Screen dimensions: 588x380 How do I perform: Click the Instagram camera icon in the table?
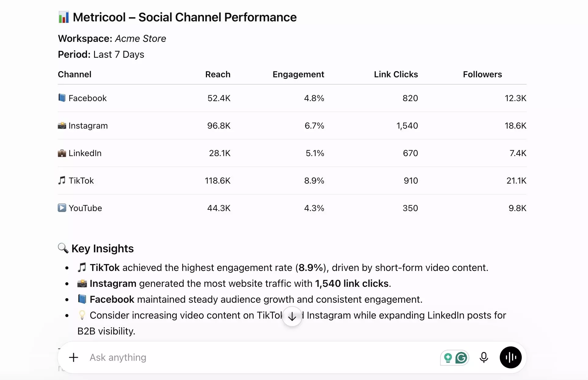pyautogui.click(x=62, y=126)
